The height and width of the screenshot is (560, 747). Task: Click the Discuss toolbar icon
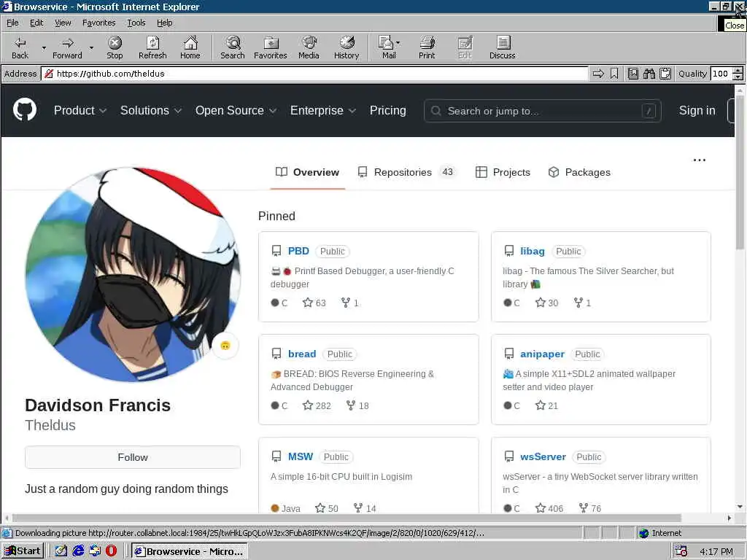(502, 47)
